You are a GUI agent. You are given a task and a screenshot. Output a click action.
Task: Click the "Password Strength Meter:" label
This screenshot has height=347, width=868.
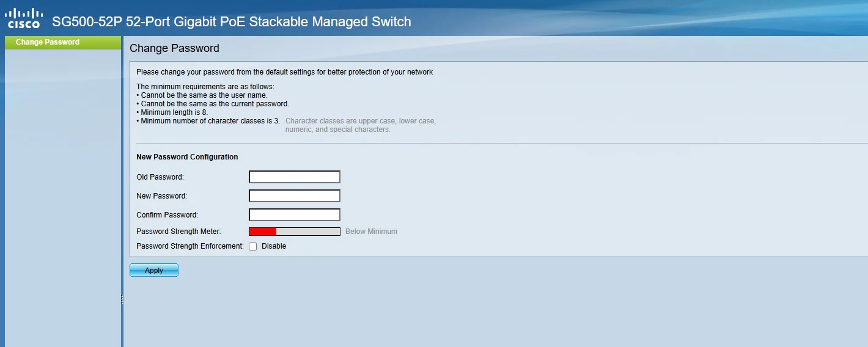click(178, 232)
